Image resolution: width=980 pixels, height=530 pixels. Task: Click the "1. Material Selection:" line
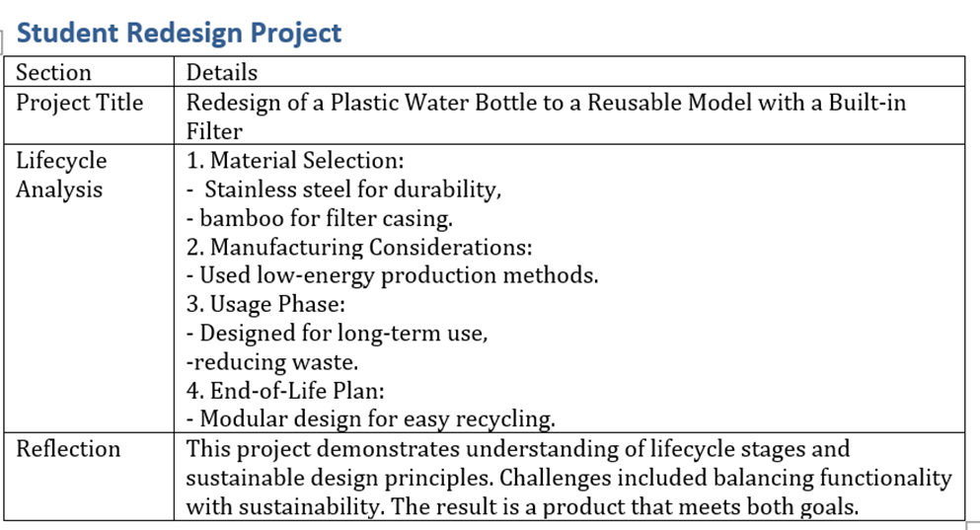click(x=296, y=161)
